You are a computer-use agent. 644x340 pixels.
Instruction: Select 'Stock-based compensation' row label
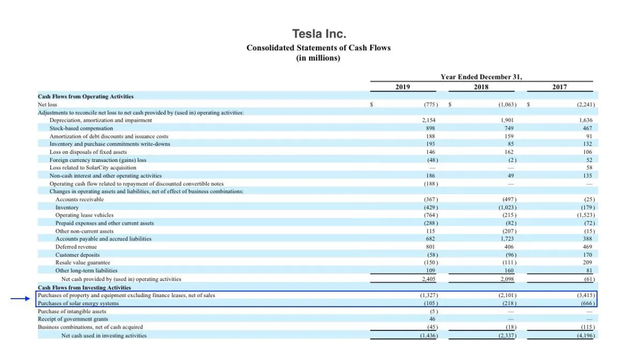tap(82, 128)
